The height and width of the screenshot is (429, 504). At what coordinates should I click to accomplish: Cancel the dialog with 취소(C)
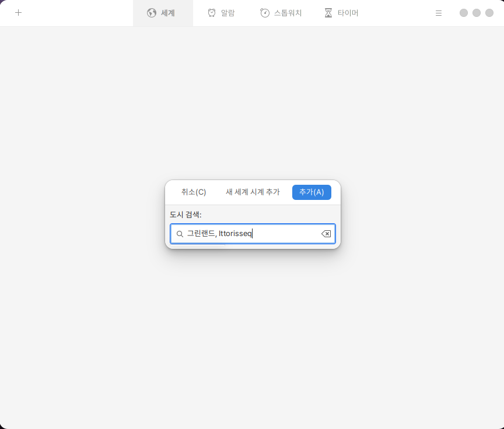(194, 192)
